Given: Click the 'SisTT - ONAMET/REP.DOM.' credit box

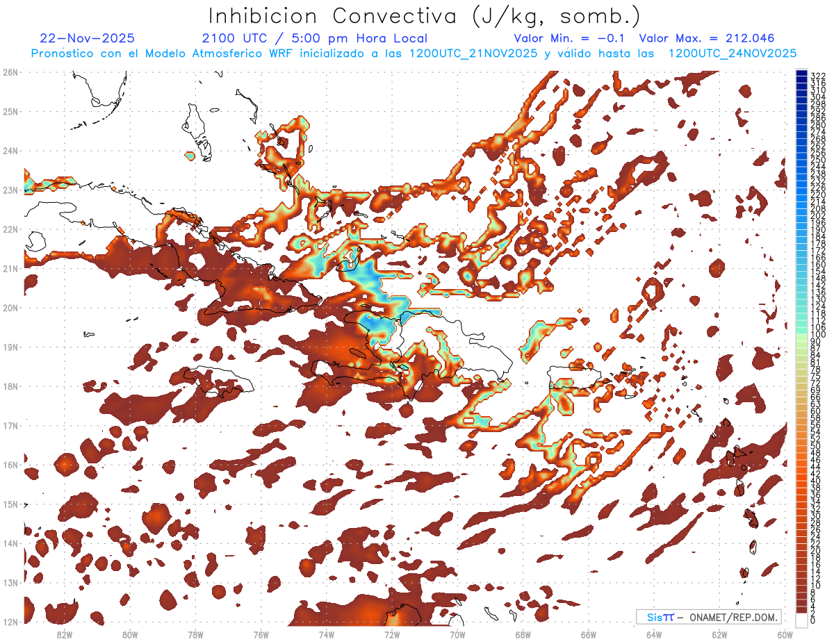Looking at the screenshot, I should [709, 617].
